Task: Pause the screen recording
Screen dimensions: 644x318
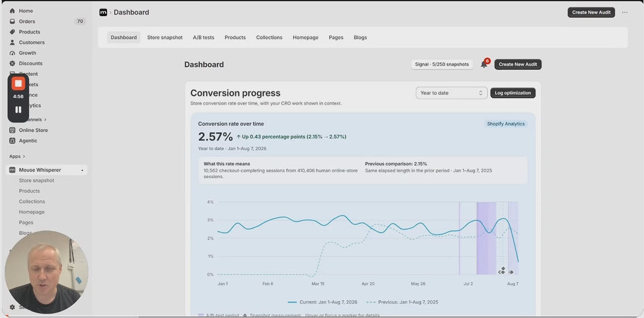Action: click(18, 110)
